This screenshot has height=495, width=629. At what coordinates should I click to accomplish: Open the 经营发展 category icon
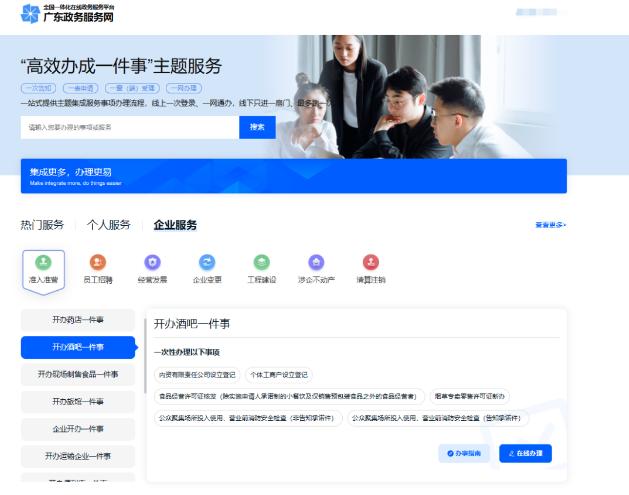152,263
